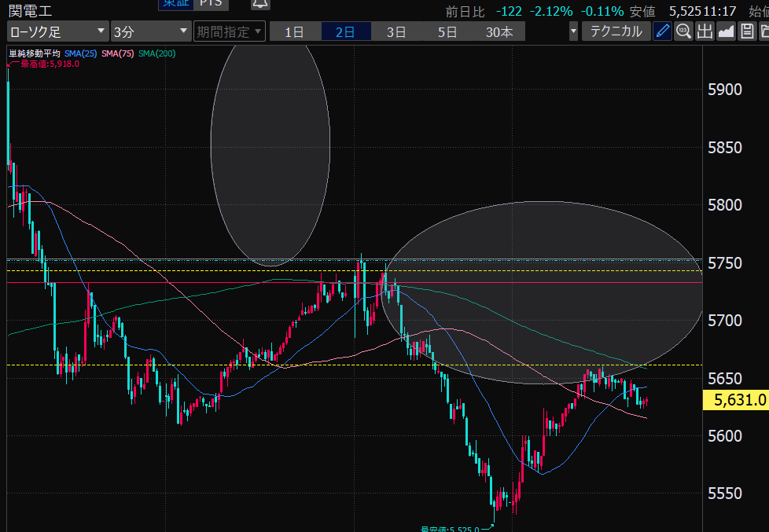Click the area chart icon
The height and width of the screenshot is (532, 769).
point(726,31)
